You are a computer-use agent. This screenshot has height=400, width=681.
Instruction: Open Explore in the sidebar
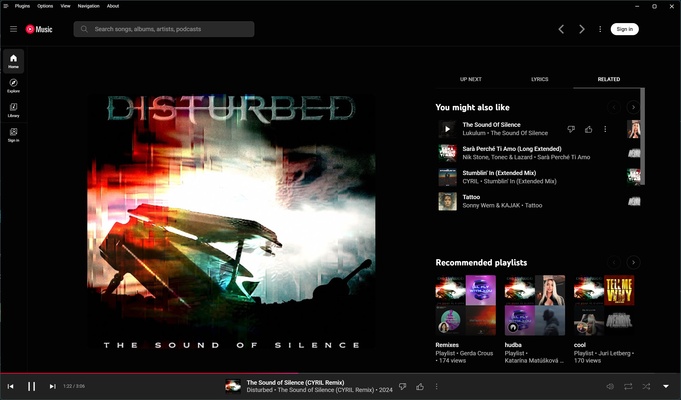click(x=13, y=86)
